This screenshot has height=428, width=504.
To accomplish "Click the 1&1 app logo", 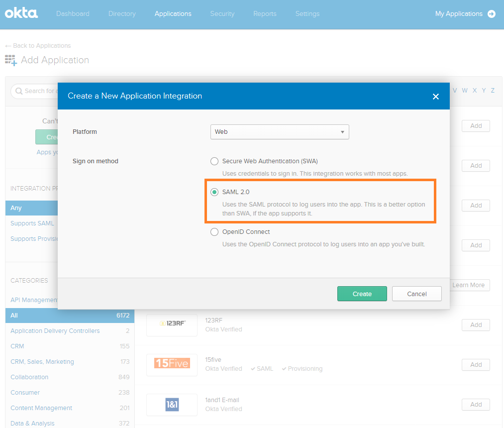I will point(172,405).
